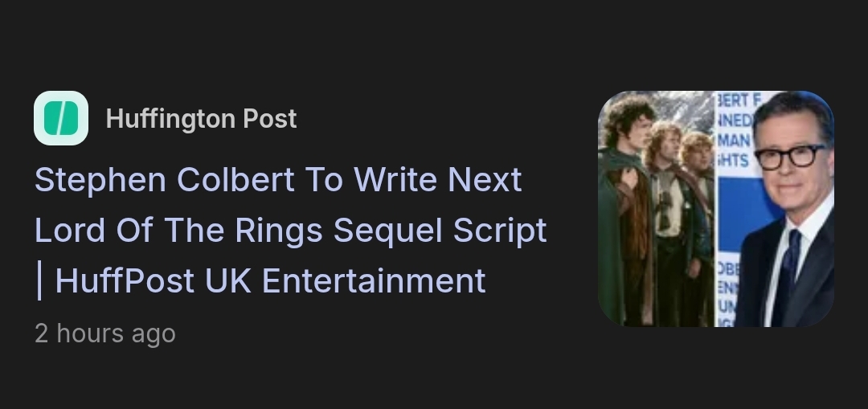The image size is (868, 409).
Task: Click "Sequel Script" in the headline
Action: pos(440,231)
